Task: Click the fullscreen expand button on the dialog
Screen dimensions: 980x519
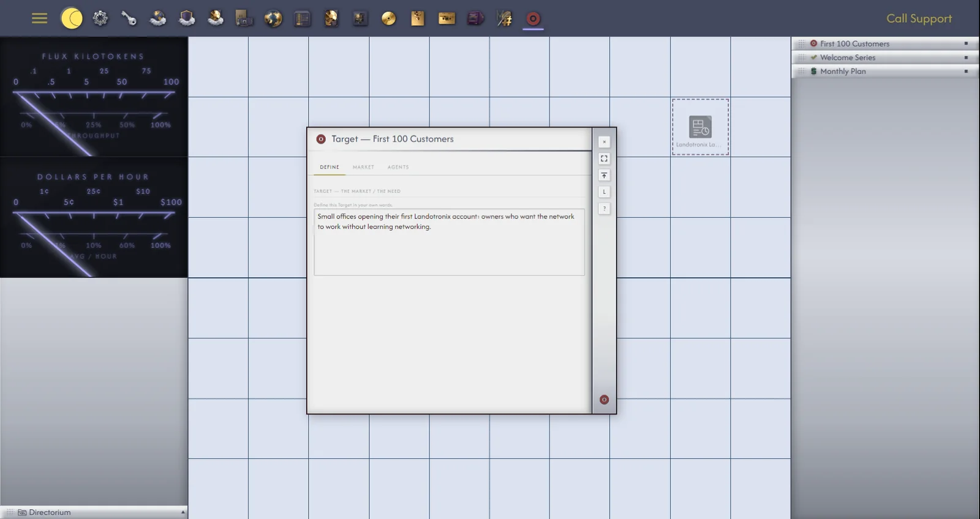Action: coord(604,159)
